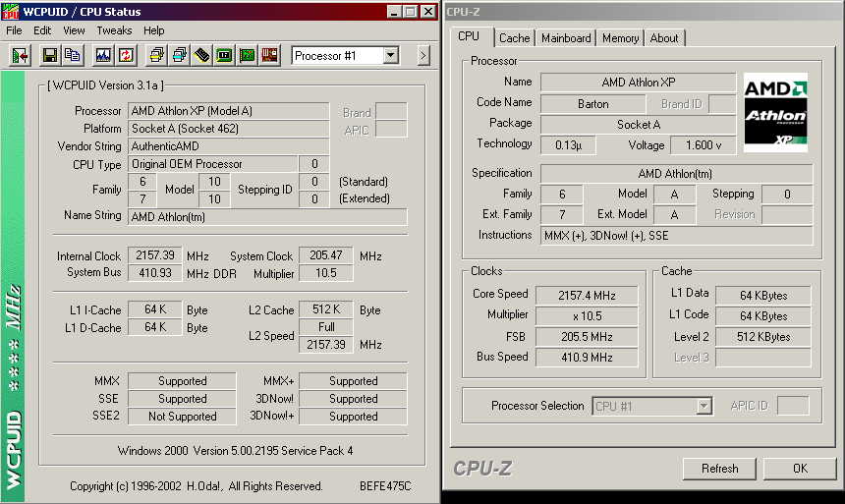
Task: Click the 'AuthenticAMD' Vendor String value
Action: [x=228, y=146]
